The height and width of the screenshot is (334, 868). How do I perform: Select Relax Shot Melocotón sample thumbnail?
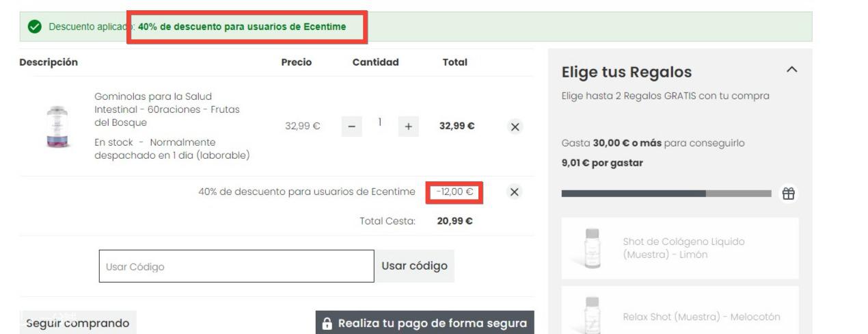pos(592,316)
